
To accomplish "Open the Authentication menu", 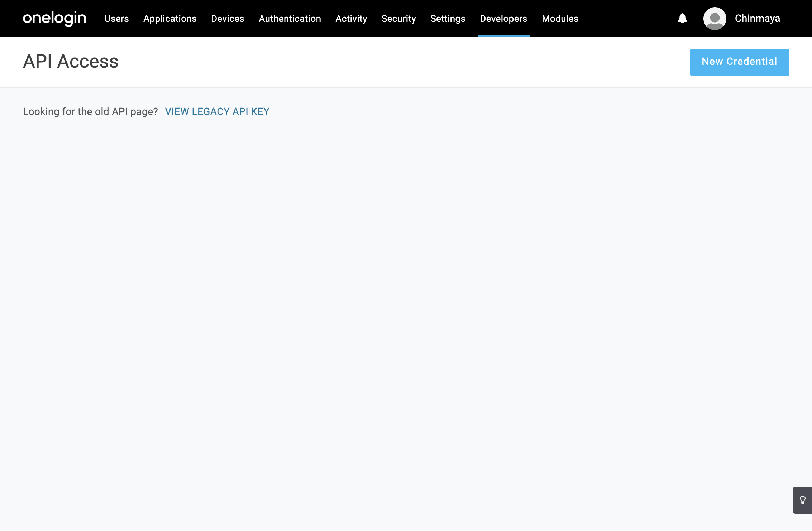I will [x=290, y=19].
